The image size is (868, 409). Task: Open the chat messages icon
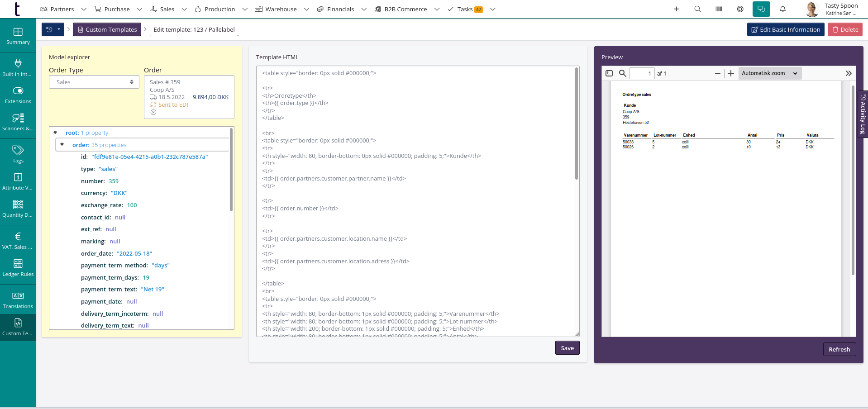(761, 9)
